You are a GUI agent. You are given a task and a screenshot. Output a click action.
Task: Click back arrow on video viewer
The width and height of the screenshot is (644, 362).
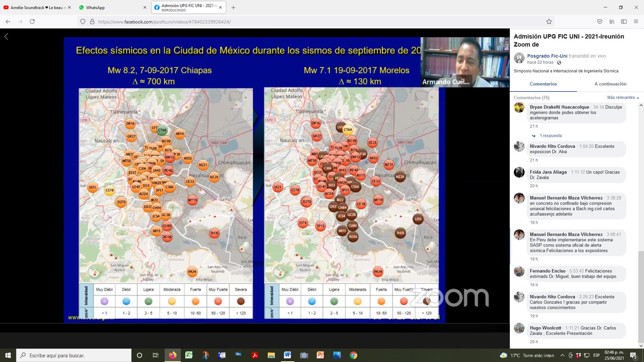click(6, 37)
